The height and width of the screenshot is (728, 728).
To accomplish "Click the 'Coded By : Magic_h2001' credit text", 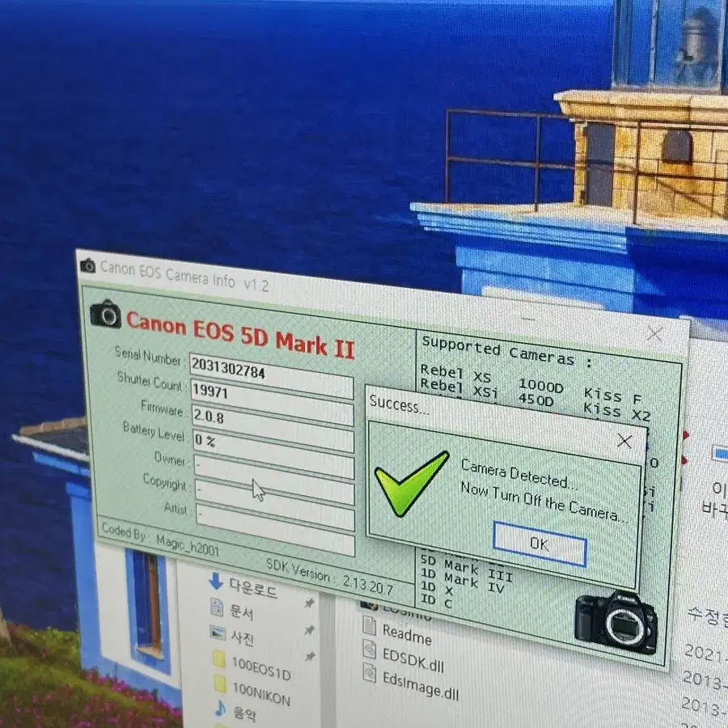I will (160, 539).
